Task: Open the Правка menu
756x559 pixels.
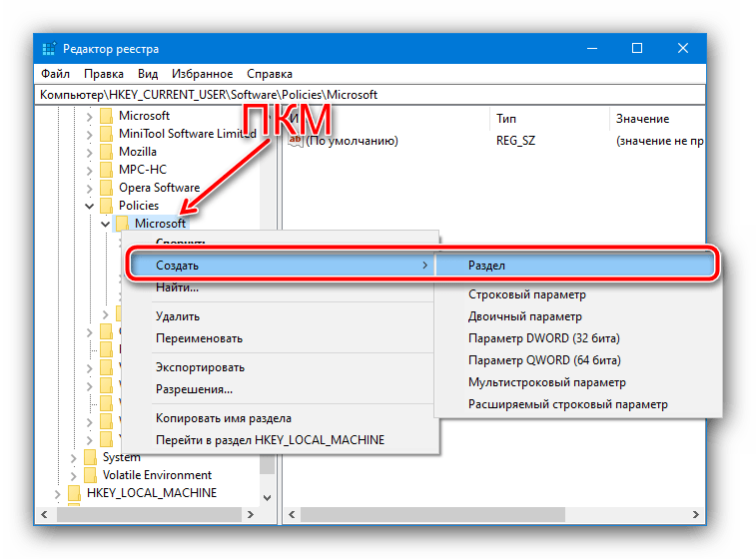Action: (x=104, y=74)
